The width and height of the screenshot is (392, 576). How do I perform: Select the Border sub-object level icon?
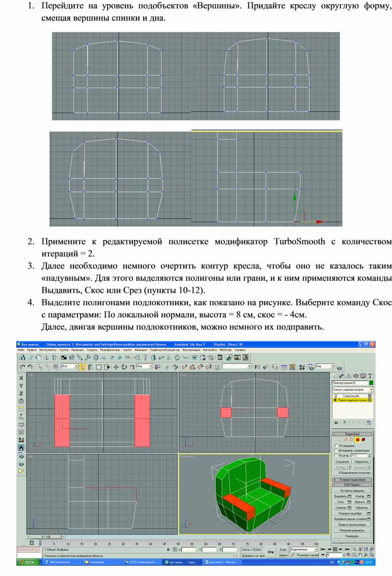[x=351, y=439]
